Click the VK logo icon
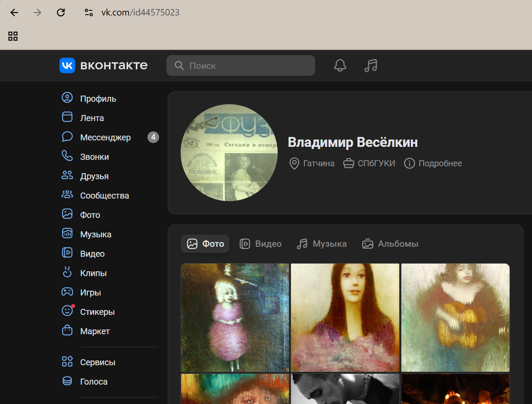Screen dimensions: 532x404 click(67, 65)
